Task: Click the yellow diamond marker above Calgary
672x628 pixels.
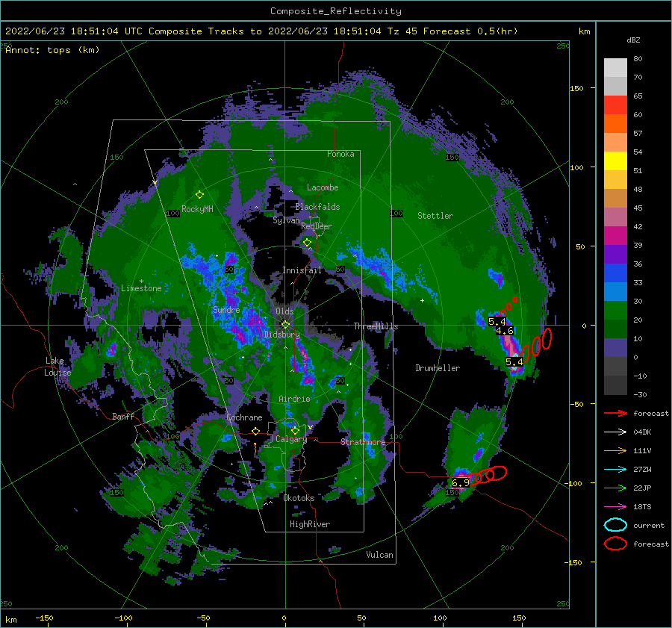Action: click(x=295, y=430)
